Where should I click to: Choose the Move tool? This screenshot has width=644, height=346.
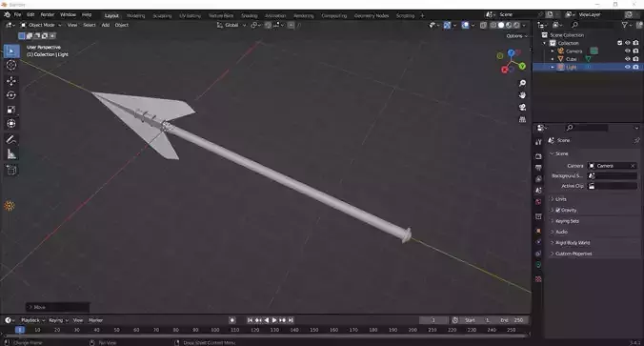pyautogui.click(x=11, y=80)
